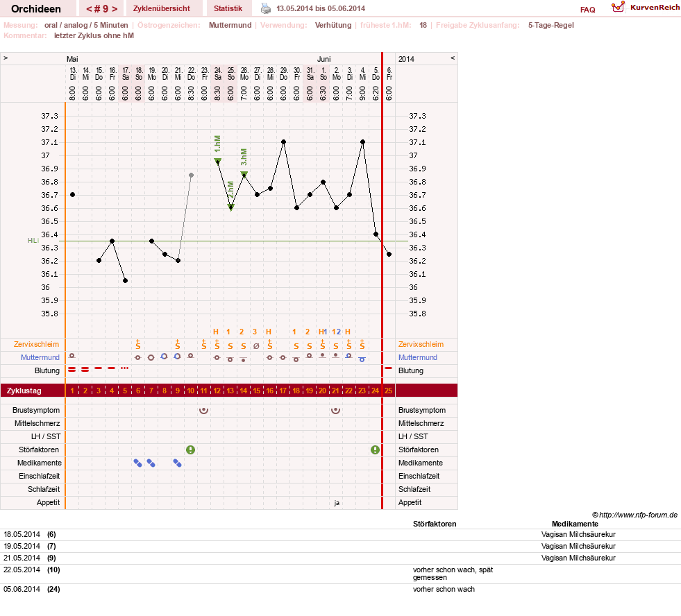
Task: Click Muttermund symbol on cycle day 1
Action: [x=72, y=356]
